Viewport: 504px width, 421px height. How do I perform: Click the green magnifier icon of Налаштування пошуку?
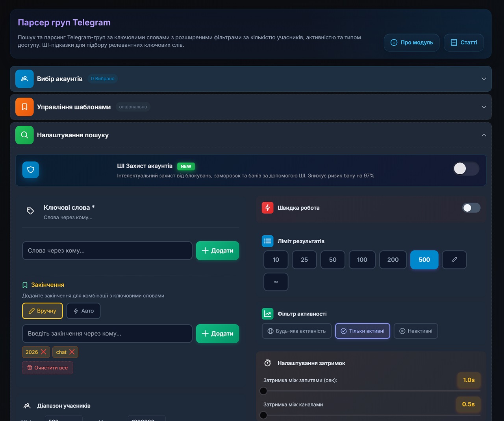pos(24,135)
